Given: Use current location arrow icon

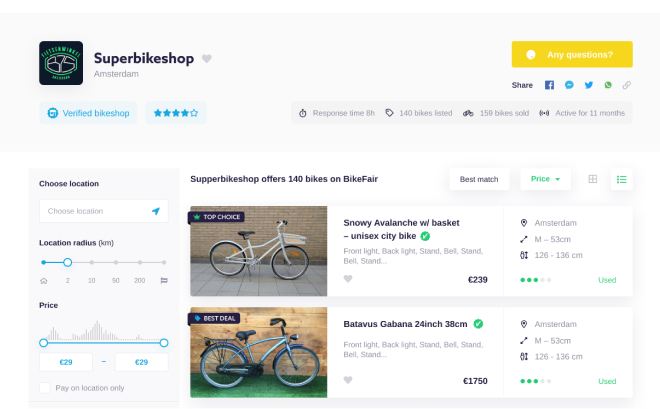Looking at the screenshot, I should (156, 211).
